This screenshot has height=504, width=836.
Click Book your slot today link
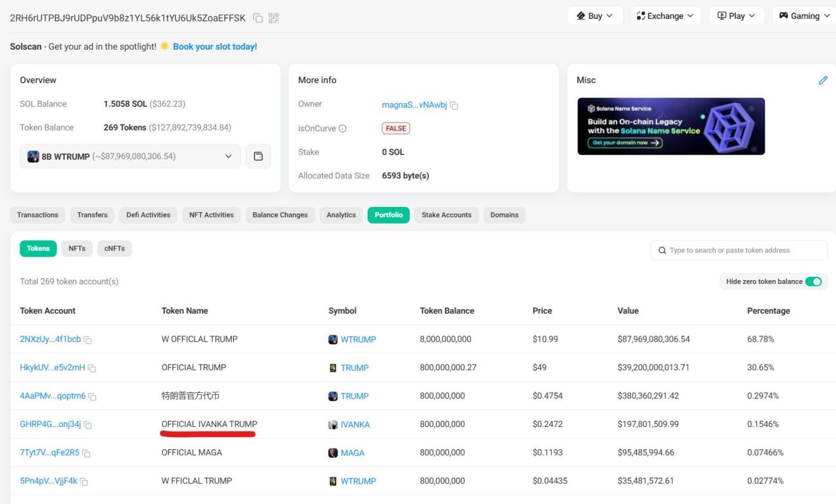click(215, 46)
